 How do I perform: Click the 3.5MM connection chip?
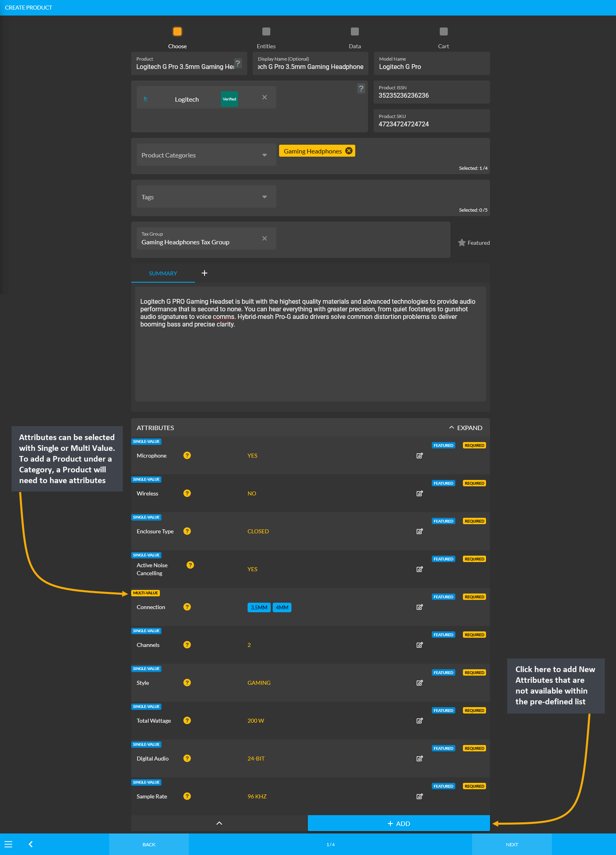coord(259,607)
